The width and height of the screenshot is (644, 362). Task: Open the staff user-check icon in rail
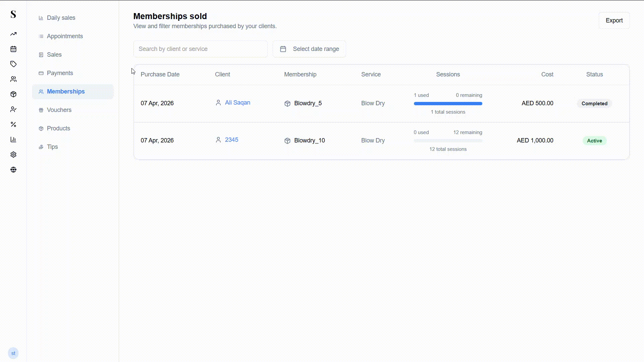coord(13,109)
